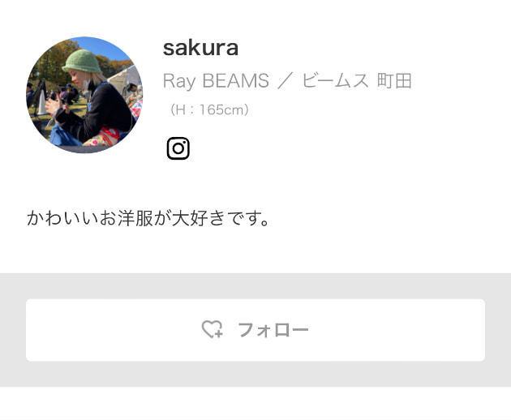This screenshot has width=511, height=420.
Task: Click the white space beneath the bio
Action: [x=255, y=251]
